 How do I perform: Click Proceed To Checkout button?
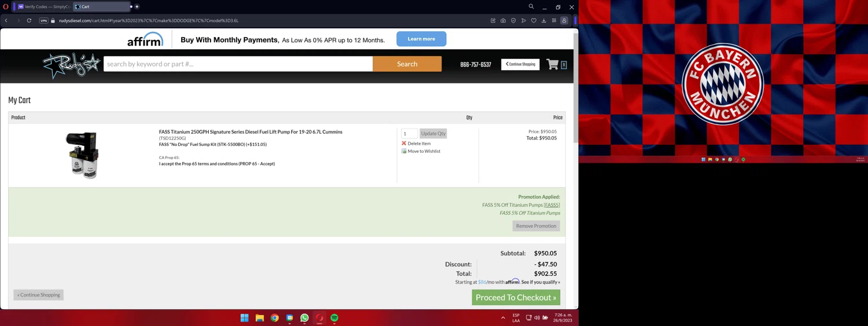tap(516, 298)
